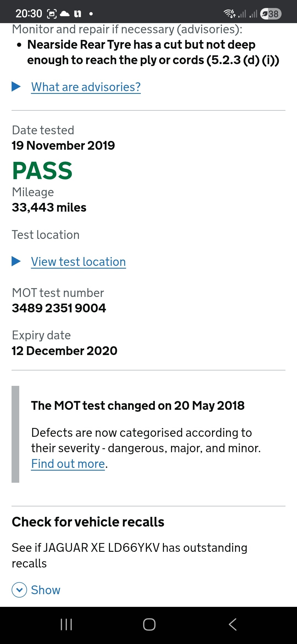Tap the cloud notification icon
Screen dimensions: 297x644
tap(65, 13)
